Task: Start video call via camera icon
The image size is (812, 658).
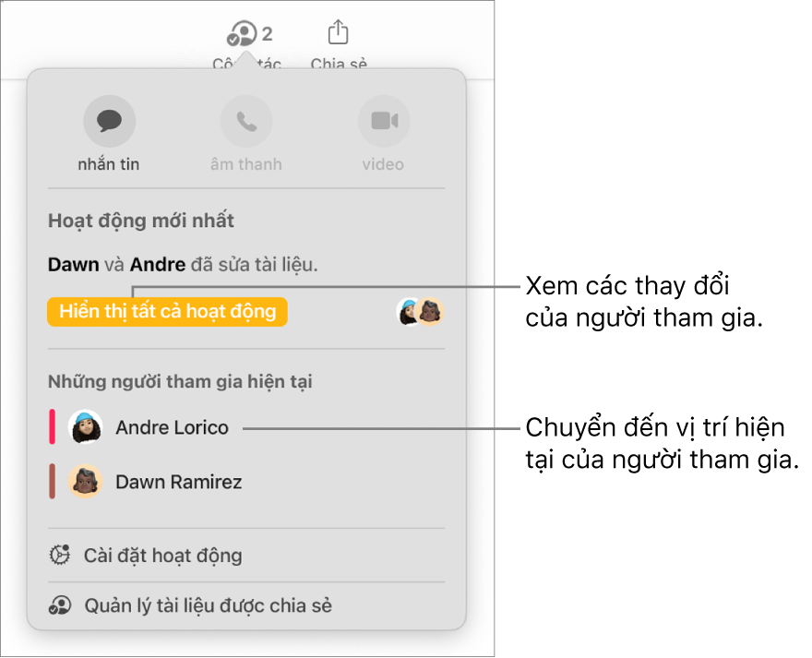Action: [x=384, y=121]
